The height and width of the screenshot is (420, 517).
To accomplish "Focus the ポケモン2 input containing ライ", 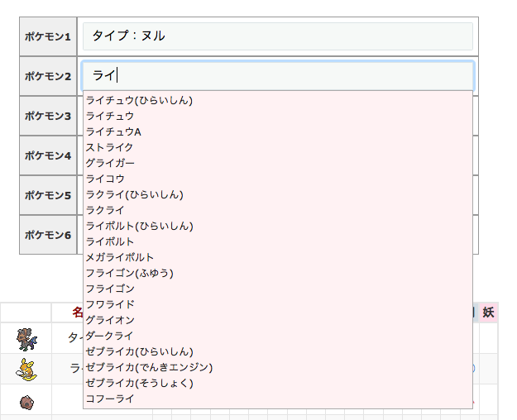I will tap(278, 76).
